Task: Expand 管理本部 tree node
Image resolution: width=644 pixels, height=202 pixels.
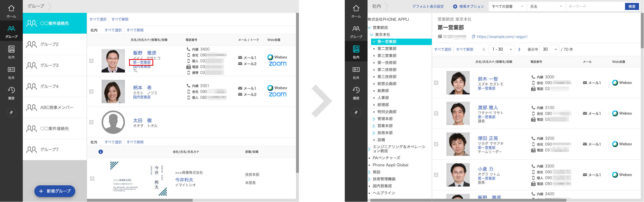Action: (374, 119)
